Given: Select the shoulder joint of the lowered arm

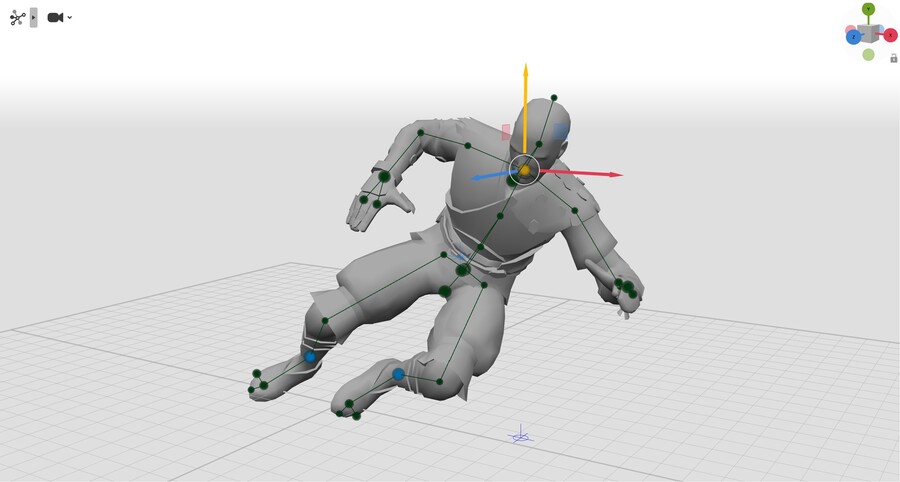Looking at the screenshot, I should [575, 211].
